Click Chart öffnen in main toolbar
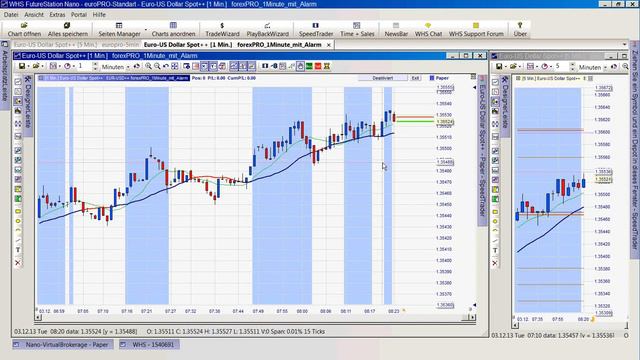This screenshot has width=640, height=360. (x=24, y=30)
